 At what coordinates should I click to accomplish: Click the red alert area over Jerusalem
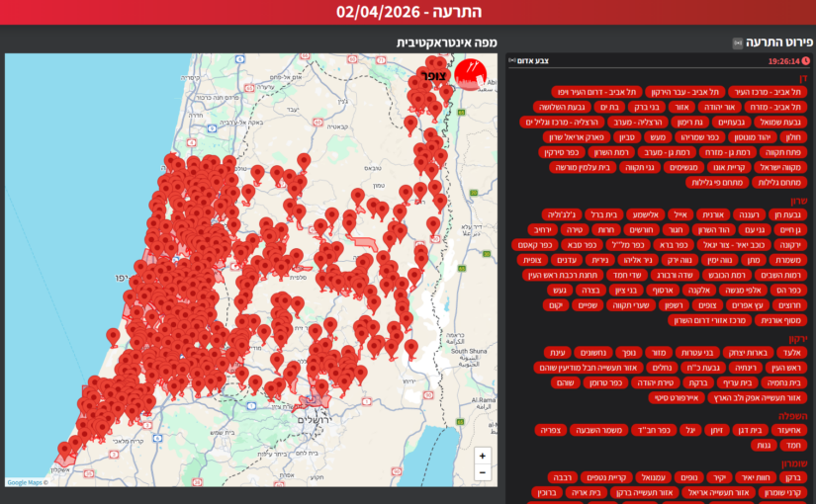pyautogui.click(x=315, y=400)
